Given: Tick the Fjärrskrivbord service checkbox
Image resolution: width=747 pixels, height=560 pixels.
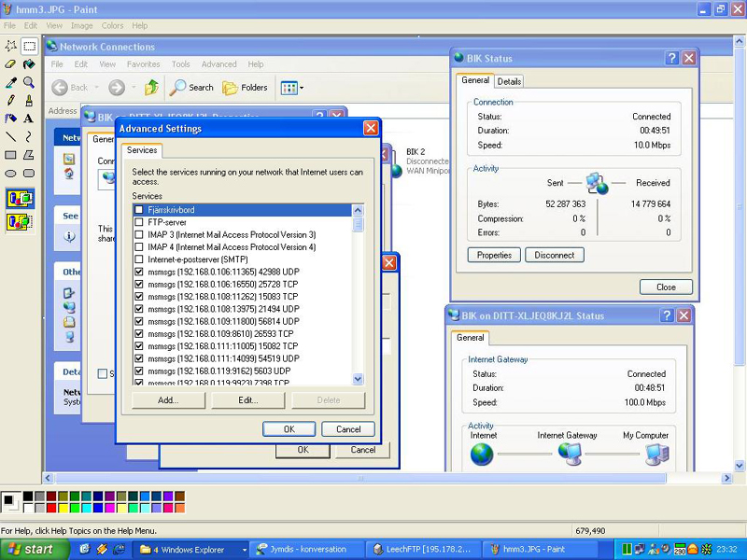Looking at the screenshot, I should point(139,209).
